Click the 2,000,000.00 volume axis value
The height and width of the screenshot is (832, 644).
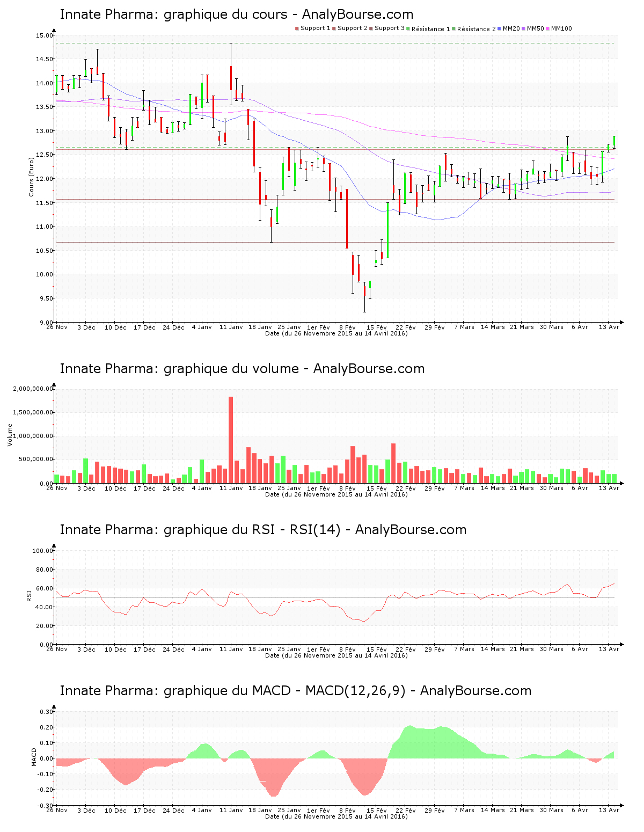click(x=33, y=389)
